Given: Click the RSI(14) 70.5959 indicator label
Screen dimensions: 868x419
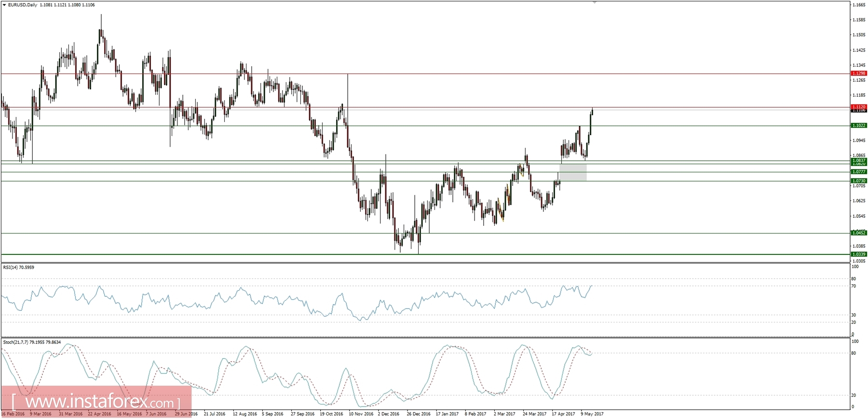Looking at the screenshot, I should pos(19,267).
